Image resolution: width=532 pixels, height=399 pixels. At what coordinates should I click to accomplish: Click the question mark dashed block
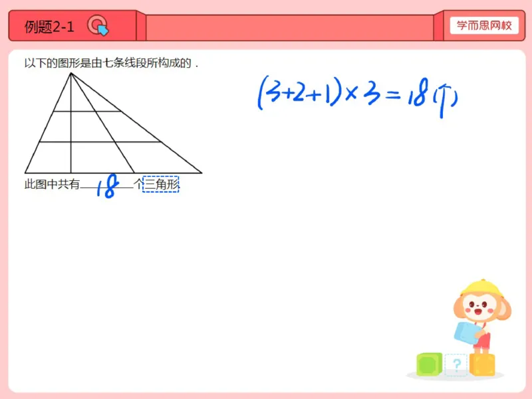pos(456,364)
